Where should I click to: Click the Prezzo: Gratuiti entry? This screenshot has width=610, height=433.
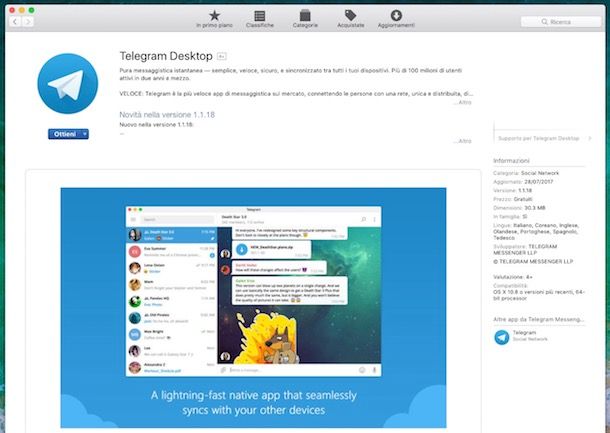[513, 199]
